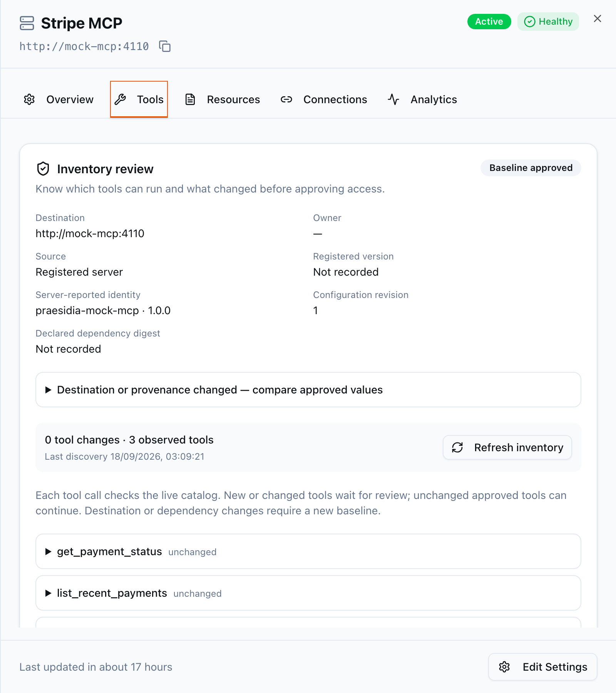Expand Destination or provenance changed section
Image resolution: width=616 pixels, height=693 pixels.
[x=308, y=390]
